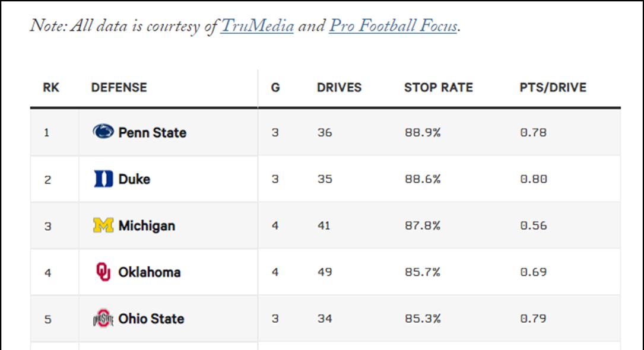Sort by the DRIVES column header
644x350 pixels.
click(x=339, y=87)
